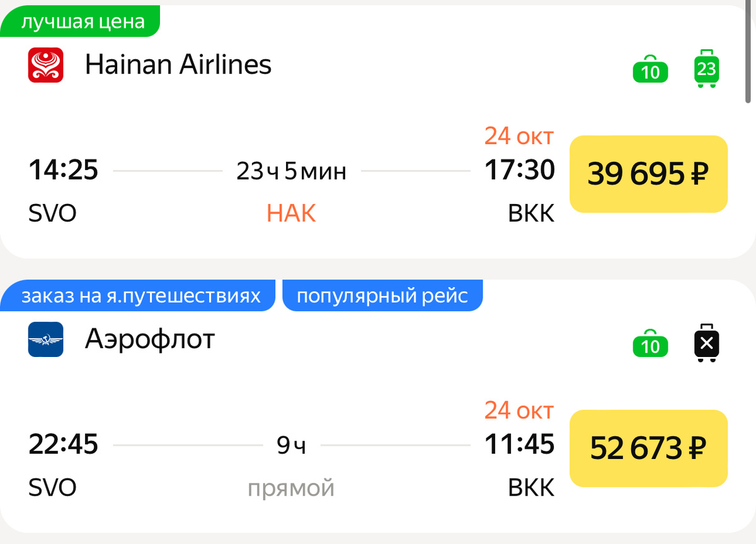Click the 22:45 Aeroflot departure time
The width and height of the screenshot is (756, 544).
(63, 445)
